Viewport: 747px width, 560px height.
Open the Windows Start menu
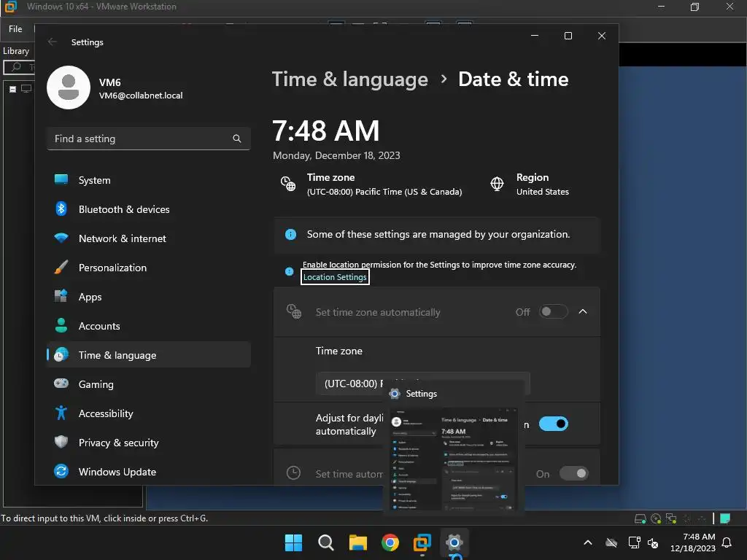tap(293, 542)
